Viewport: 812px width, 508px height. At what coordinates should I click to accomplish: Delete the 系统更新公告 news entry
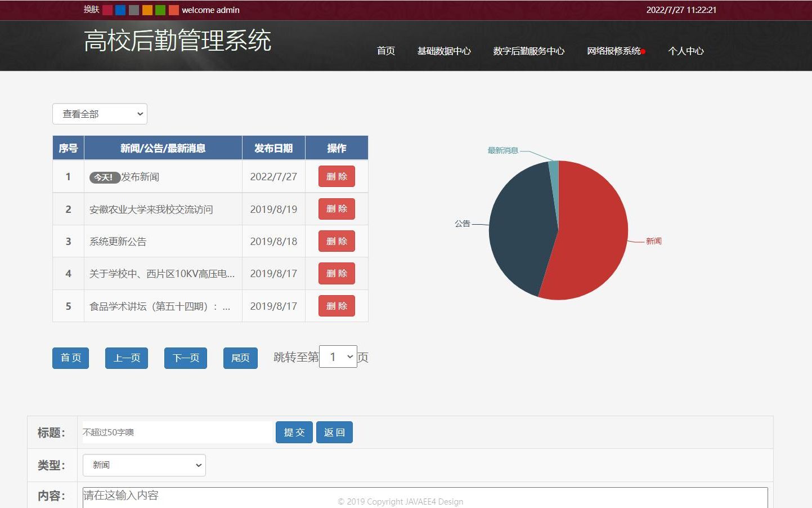tap(336, 241)
